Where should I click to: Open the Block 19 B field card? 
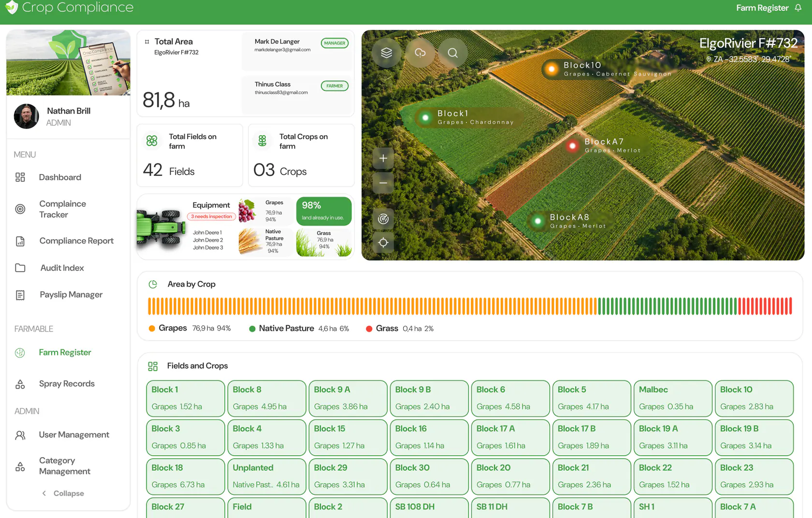(754, 438)
